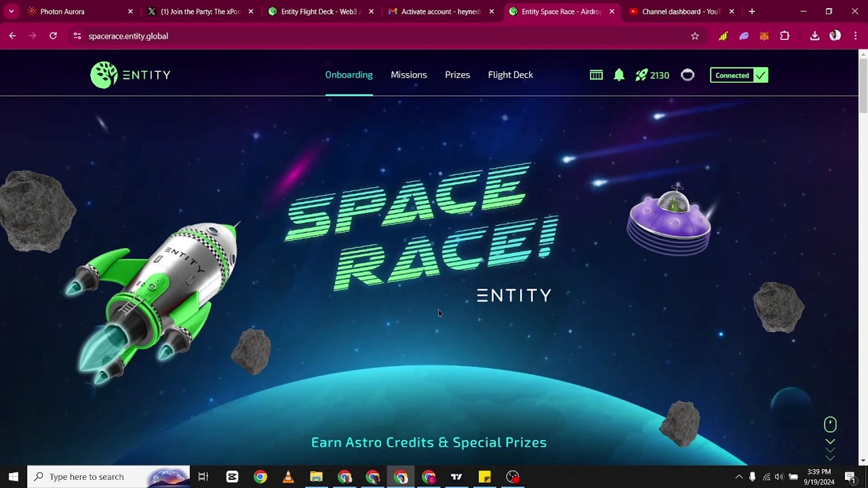Expand the tab search dropdown arrow
The width and height of the screenshot is (868, 488).
12,12
